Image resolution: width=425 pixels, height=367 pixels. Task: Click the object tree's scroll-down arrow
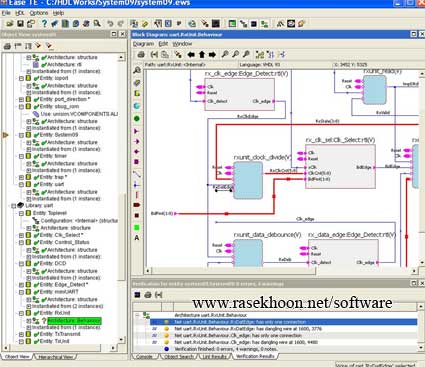[x=121, y=340]
